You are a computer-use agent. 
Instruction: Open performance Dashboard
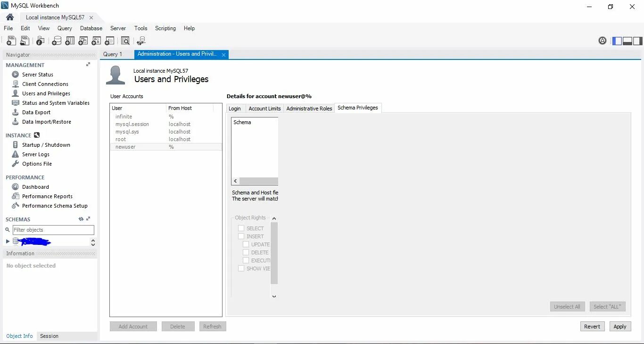(35, 187)
